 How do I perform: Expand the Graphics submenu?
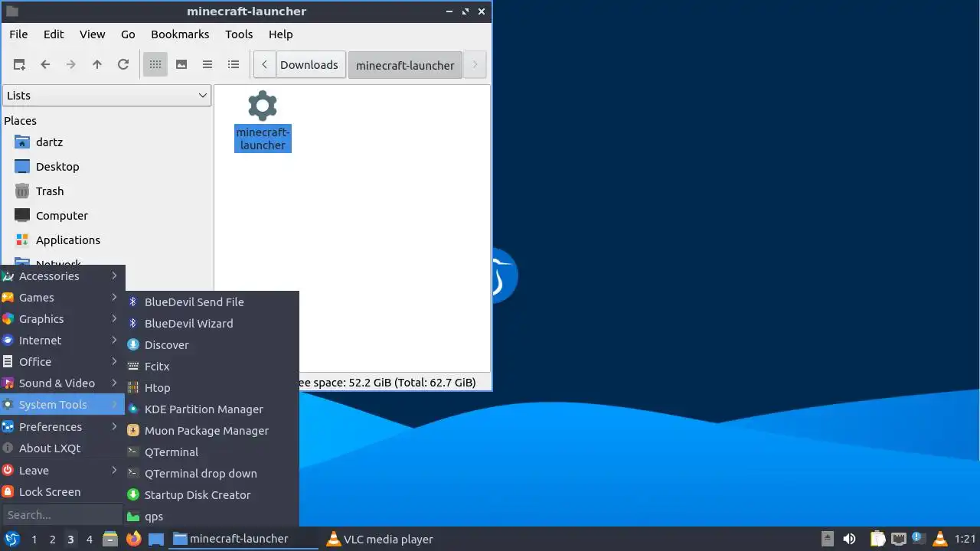coord(62,319)
